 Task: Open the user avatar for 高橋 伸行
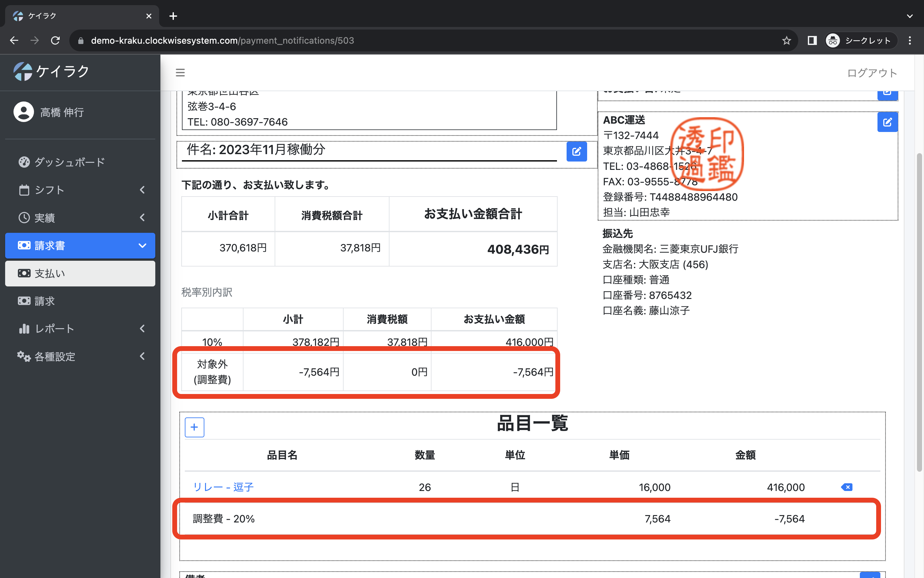coord(24,112)
